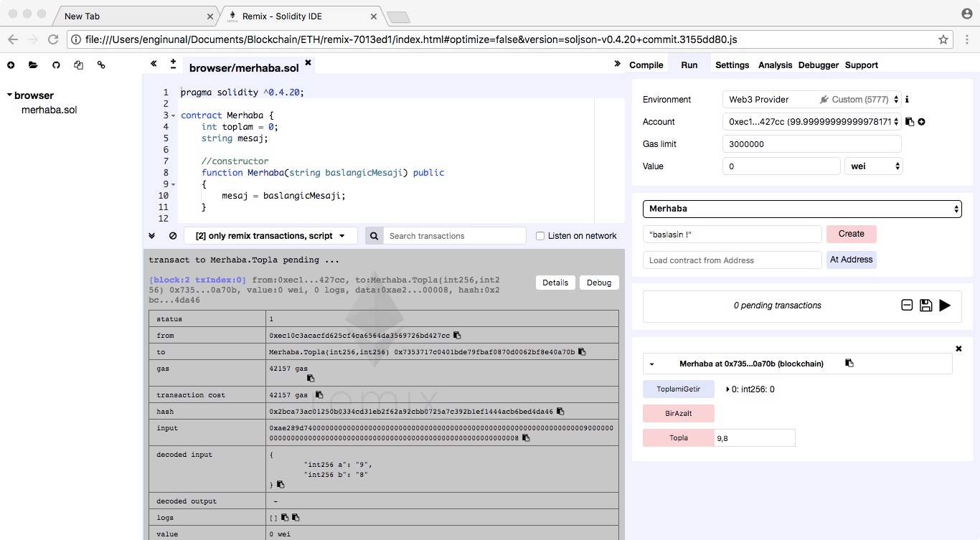Remove the deployed Merhaba instance

point(958,349)
